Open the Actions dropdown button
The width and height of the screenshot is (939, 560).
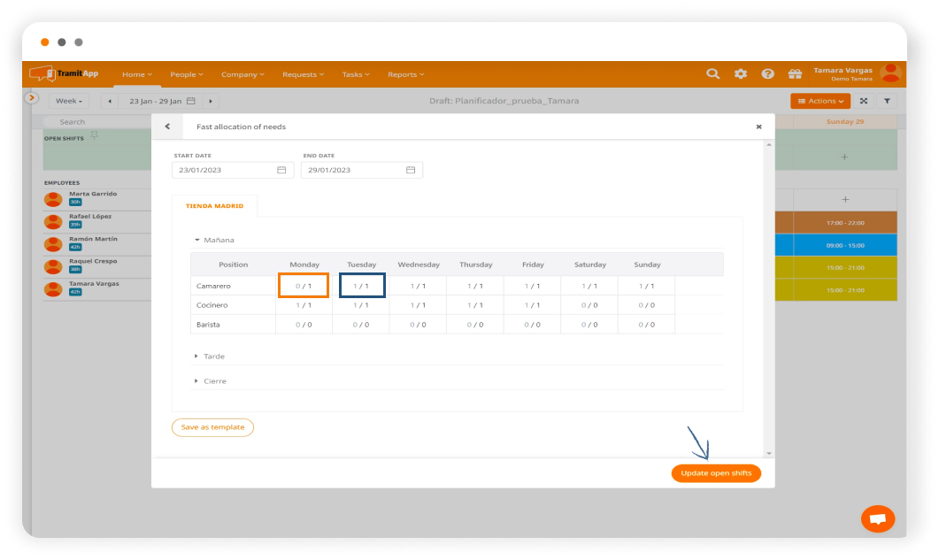tap(820, 101)
